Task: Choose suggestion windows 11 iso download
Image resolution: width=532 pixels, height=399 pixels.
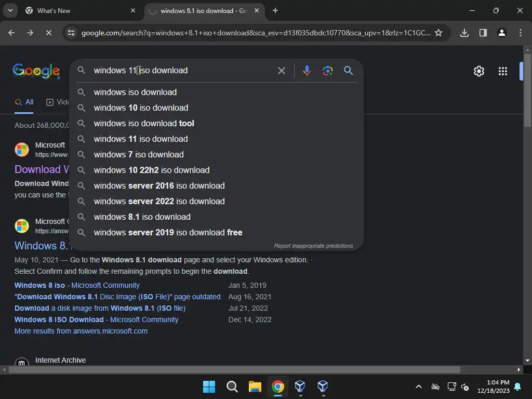Action: pos(217,139)
